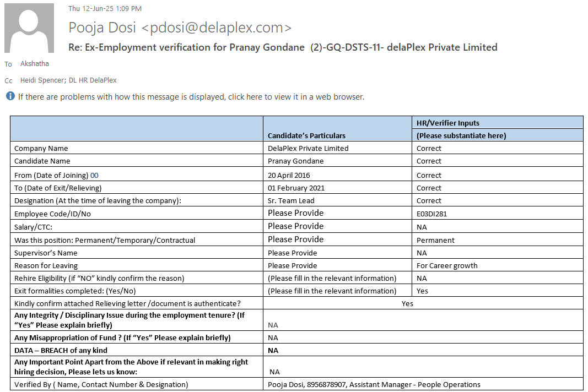Click Permanent/Temporary/Contractual position label
588x392 pixels.
[x=105, y=240]
